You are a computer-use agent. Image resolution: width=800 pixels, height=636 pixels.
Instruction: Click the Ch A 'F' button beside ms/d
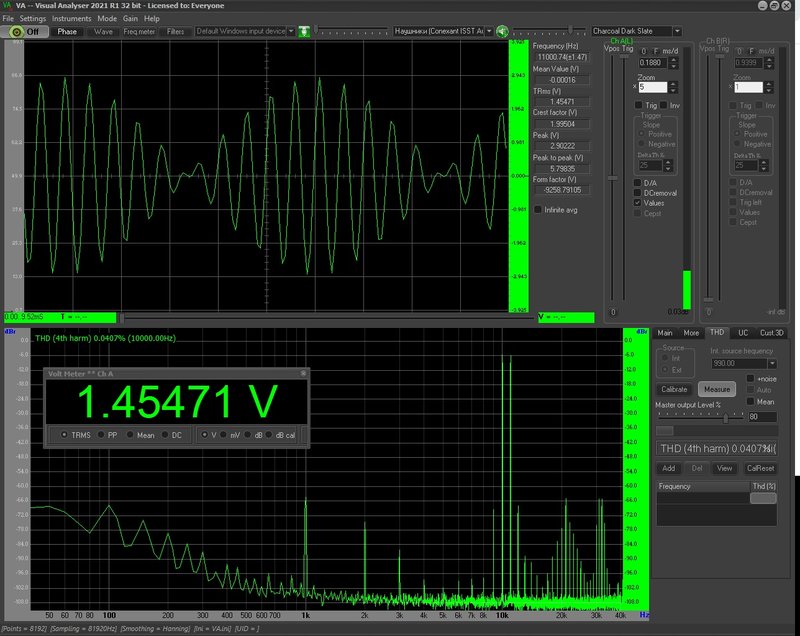[x=656, y=51]
